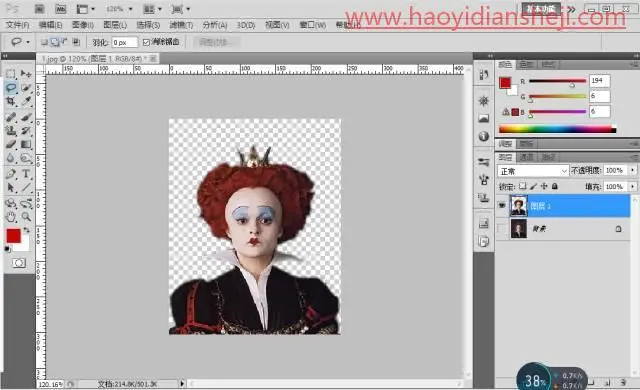
Task: Open the blend mode dropdown
Action: click(533, 171)
